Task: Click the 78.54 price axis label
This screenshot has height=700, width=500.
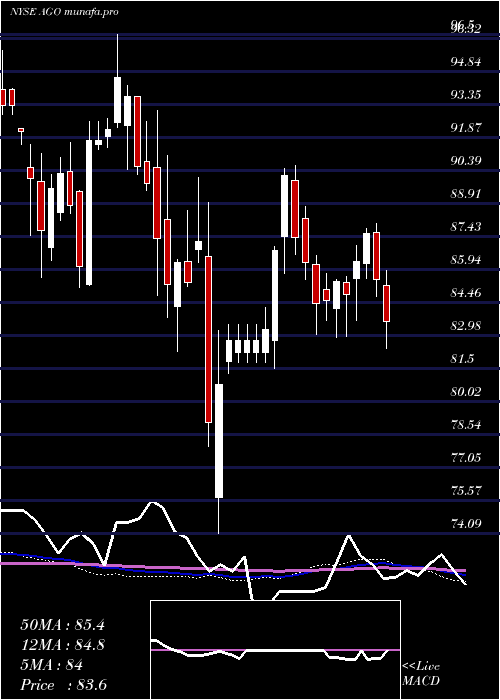Action: 466,425
